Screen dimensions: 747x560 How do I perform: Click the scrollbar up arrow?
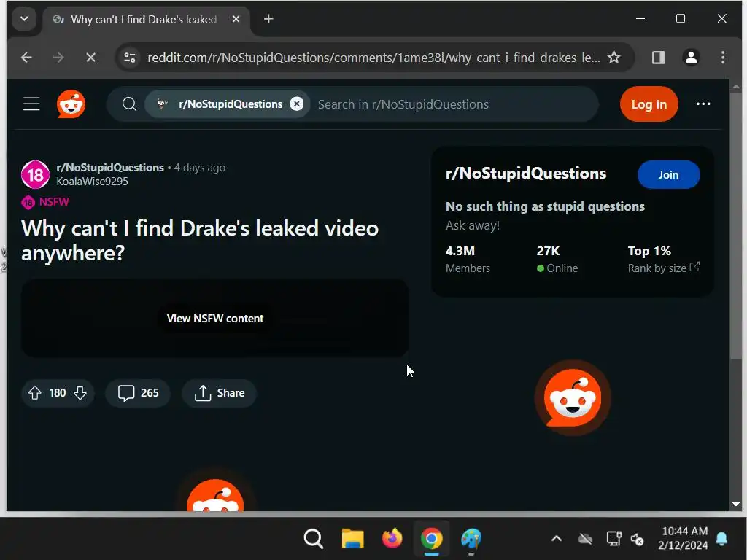coord(735,87)
